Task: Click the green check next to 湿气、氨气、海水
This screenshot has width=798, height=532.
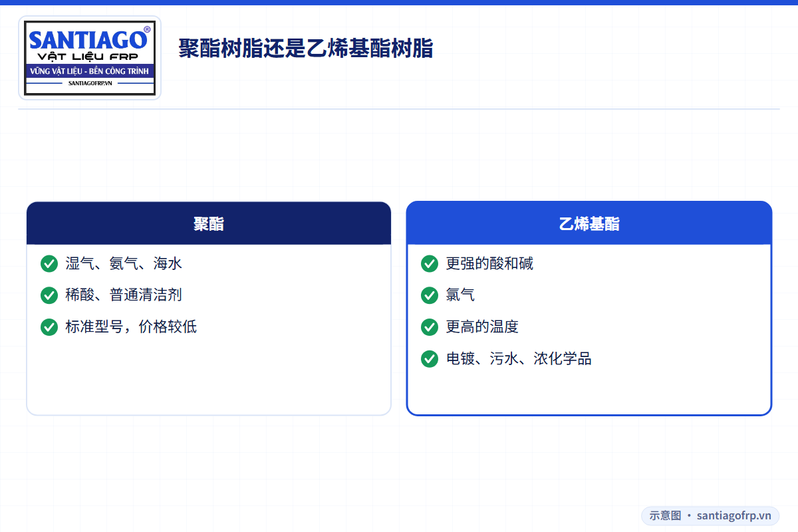Action: click(x=49, y=263)
